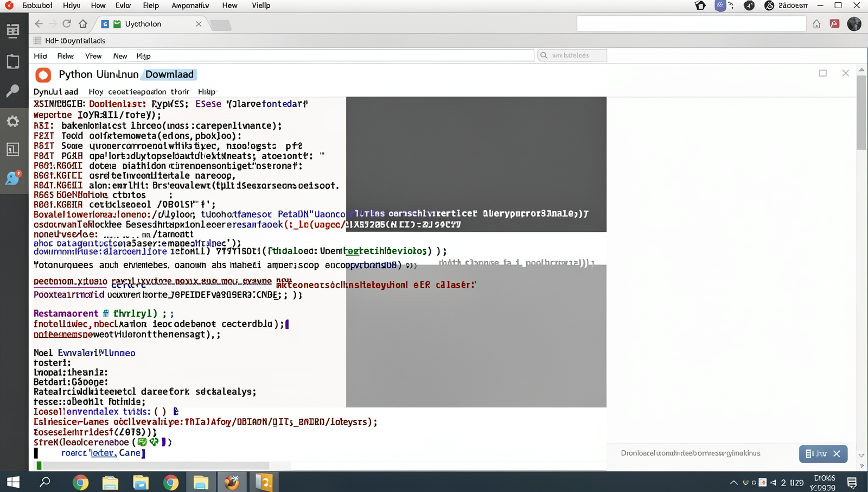The height and width of the screenshot is (492, 868).
Task: Click the lower light gray preview block
Action: click(476, 336)
